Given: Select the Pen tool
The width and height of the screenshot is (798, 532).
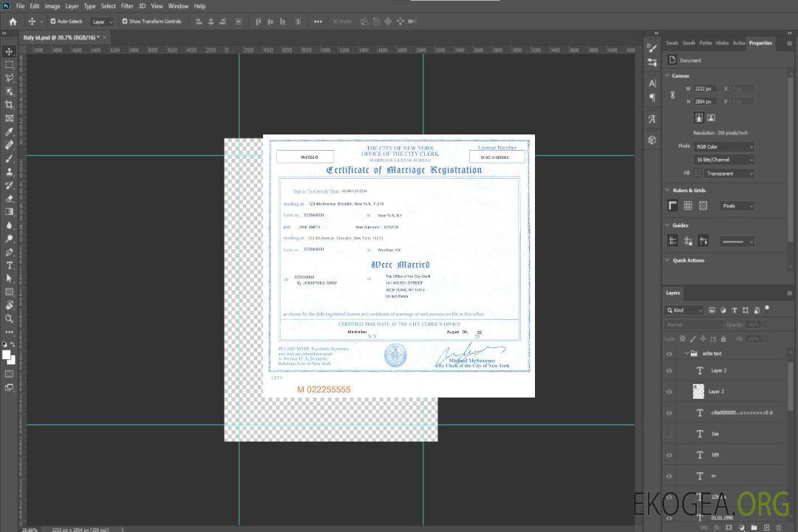Looking at the screenshot, I should click(9, 252).
